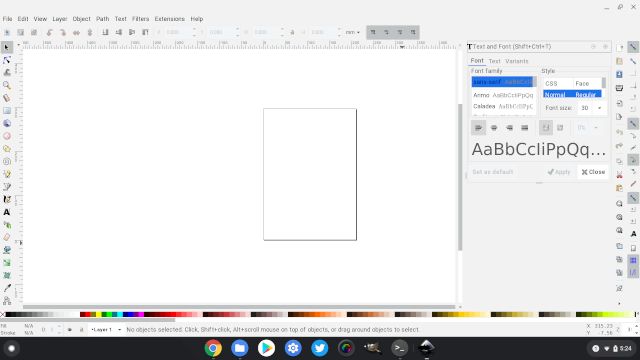Screen dimensions: 640x360
Task: Select the Ellipse tool
Action: [x=7, y=136]
